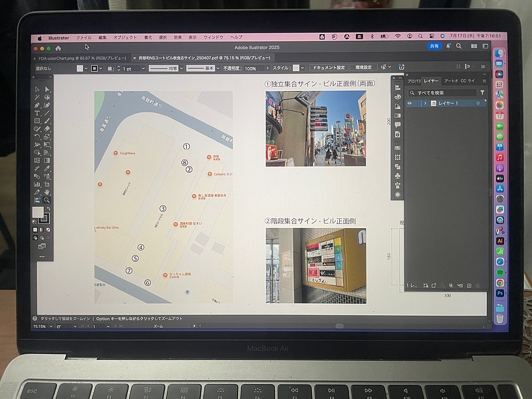The width and height of the screenshot is (532, 399).
Task: Select the Zoom tool magnifier
Action: pos(47,200)
